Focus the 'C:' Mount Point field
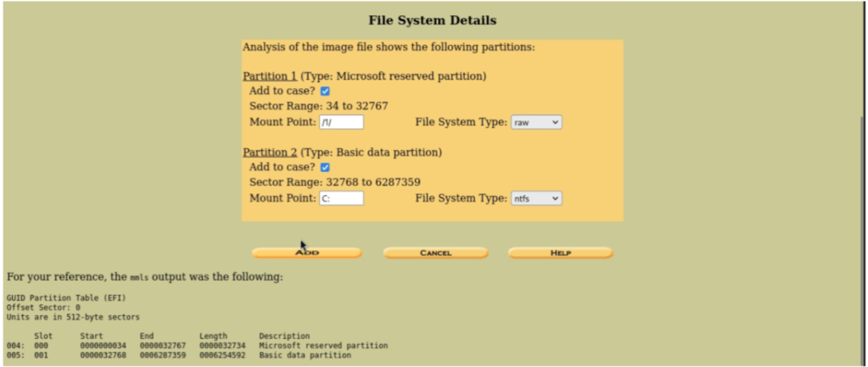 [341, 198]
